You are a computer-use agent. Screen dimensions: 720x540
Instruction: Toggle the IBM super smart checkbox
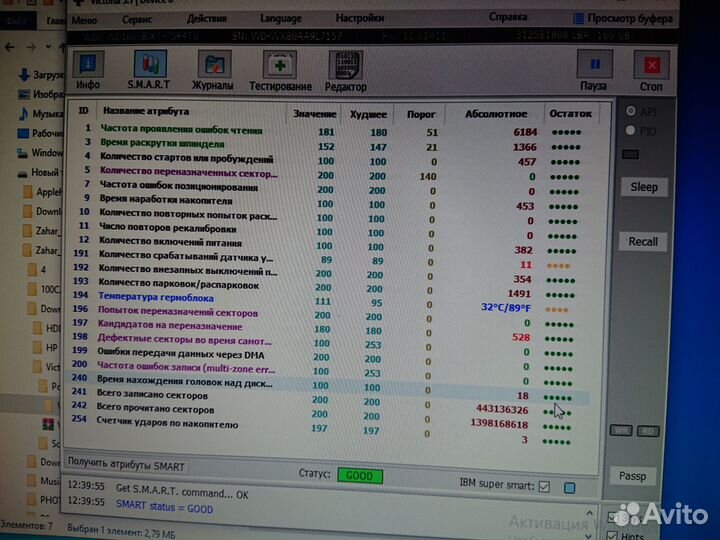point(544,487)
